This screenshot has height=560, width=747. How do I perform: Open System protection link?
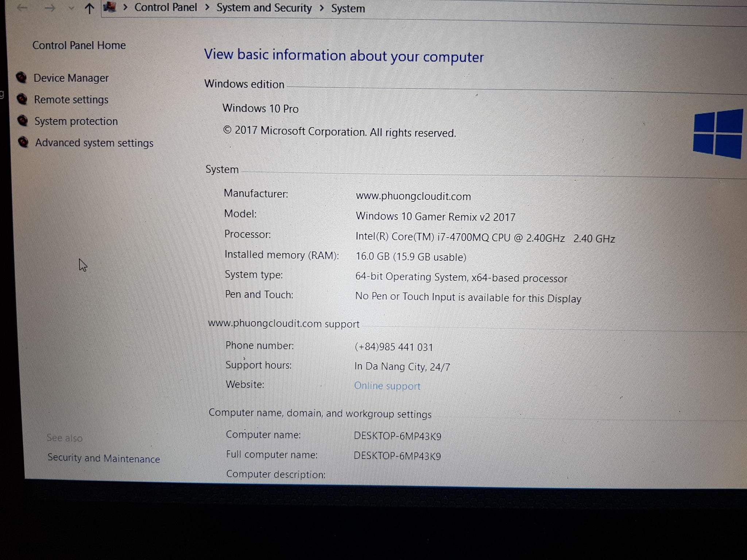tap(76, 121)
